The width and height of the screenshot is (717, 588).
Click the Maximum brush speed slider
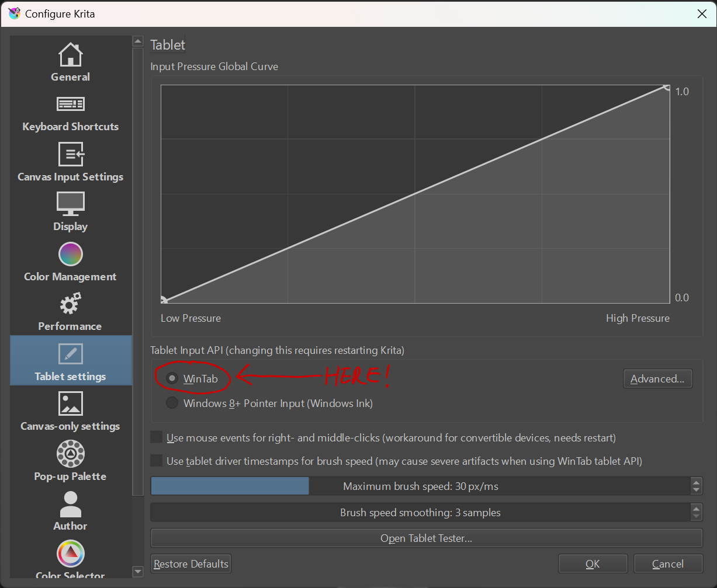click(x=420, y=486)
